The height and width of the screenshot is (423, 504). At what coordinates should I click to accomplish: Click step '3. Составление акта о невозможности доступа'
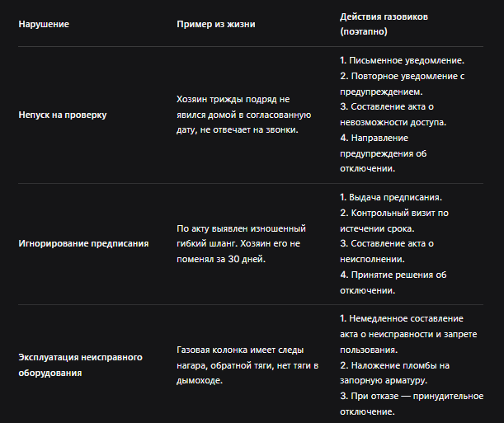[x=393, y=115]
